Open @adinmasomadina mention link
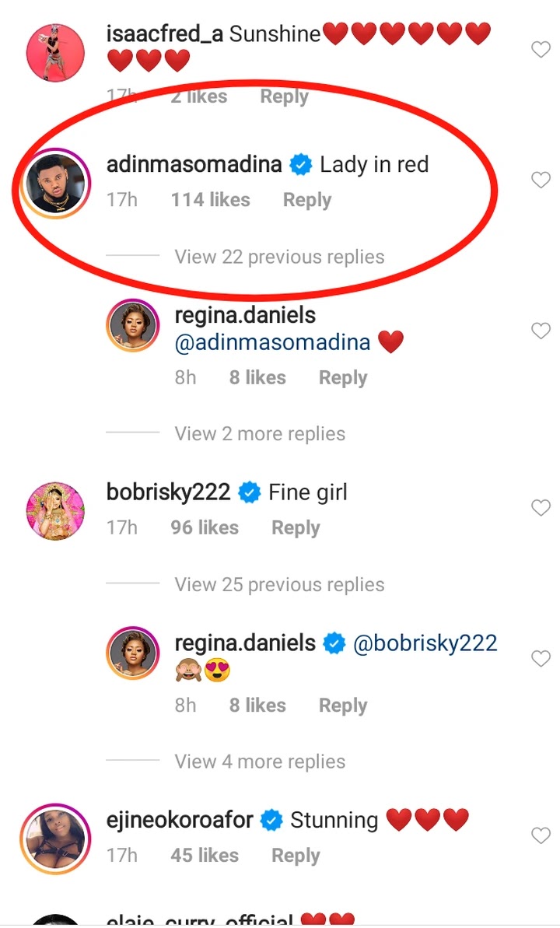 click(x=272, y=342)
